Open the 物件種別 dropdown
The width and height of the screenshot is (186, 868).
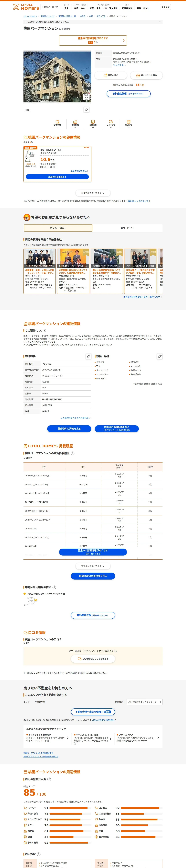pos(144,702)
